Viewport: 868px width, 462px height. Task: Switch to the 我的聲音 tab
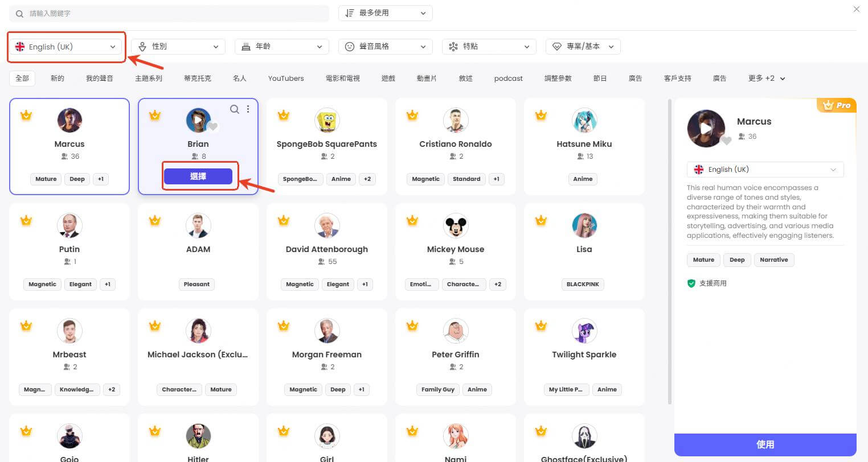pos(100,79)
